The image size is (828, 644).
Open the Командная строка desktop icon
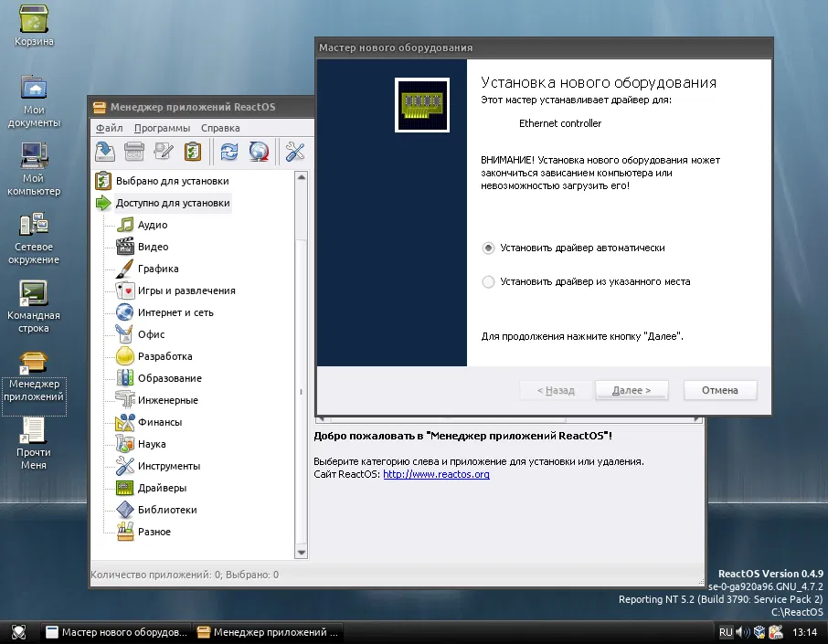(34, 307)
